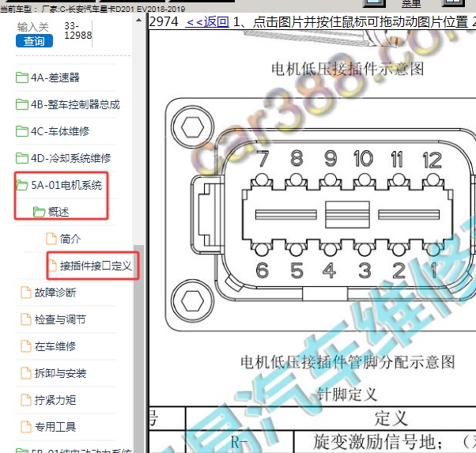
Task: Click the sidebar scrollbar up arrow
Action: (x=138, y=20)
